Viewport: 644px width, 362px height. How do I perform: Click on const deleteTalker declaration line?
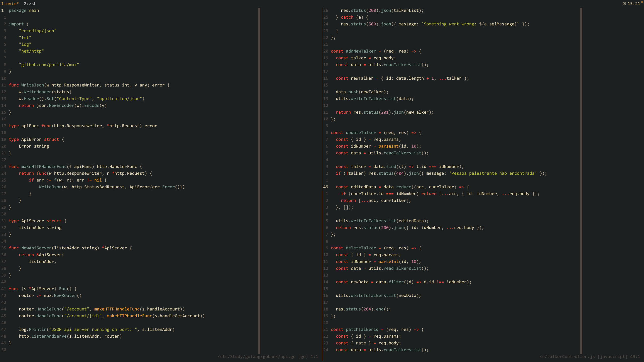(x=361, y=248)
